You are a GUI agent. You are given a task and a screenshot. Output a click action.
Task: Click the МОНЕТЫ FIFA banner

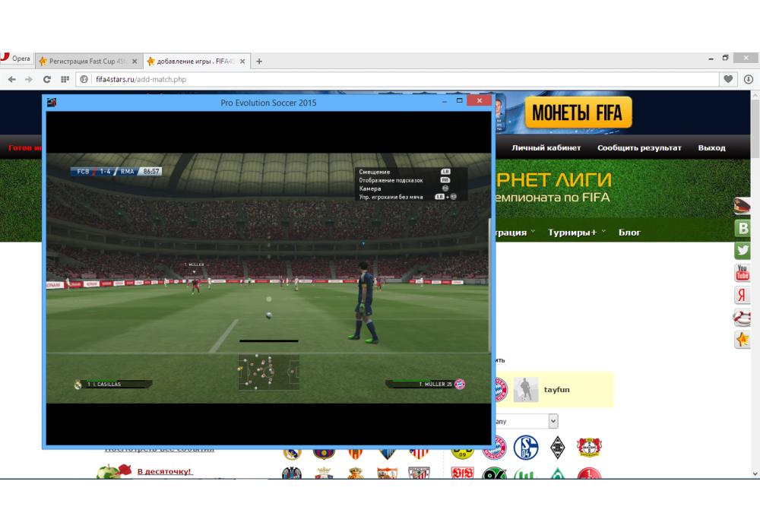coord(577,114)
